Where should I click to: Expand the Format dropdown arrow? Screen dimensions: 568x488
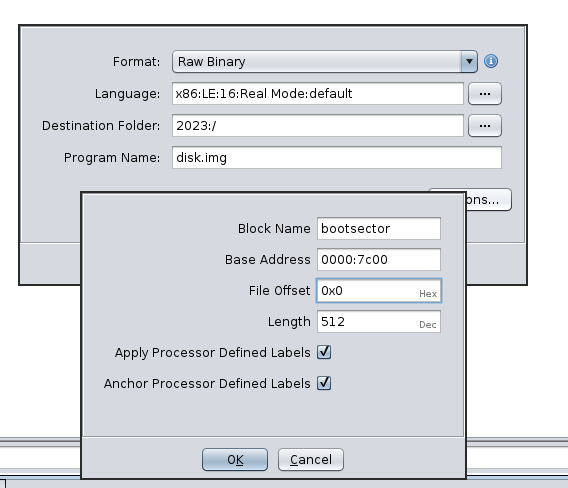[469, 61]
